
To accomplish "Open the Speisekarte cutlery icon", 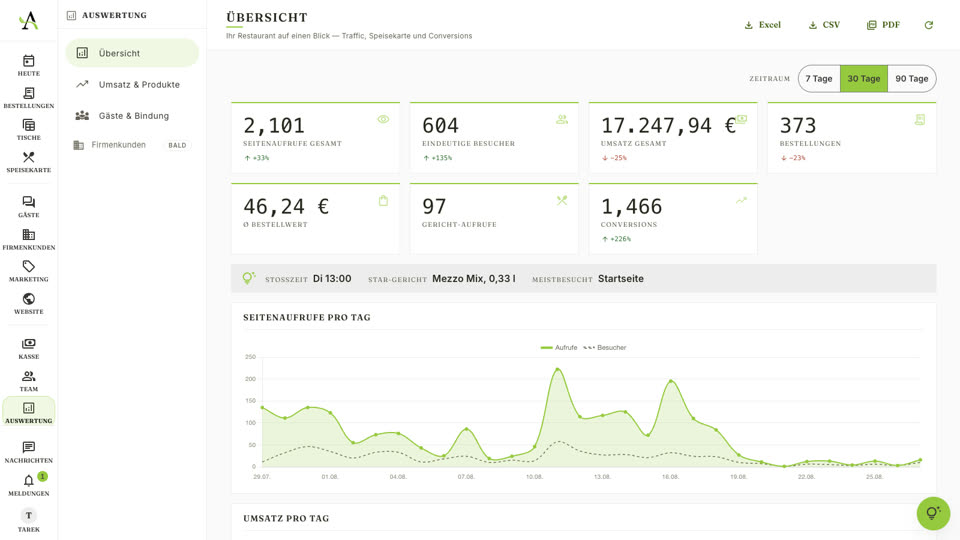I will click(x=29, y=157).
